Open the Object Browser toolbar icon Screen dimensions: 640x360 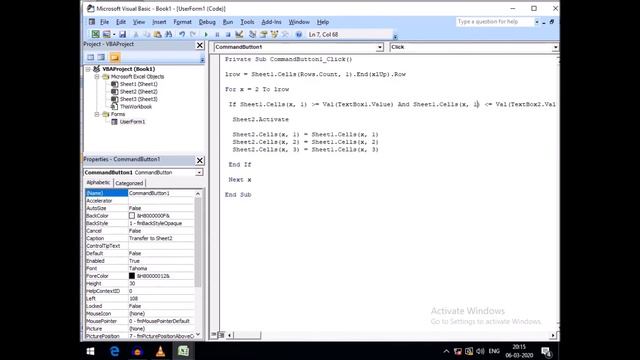pos(274,35)
